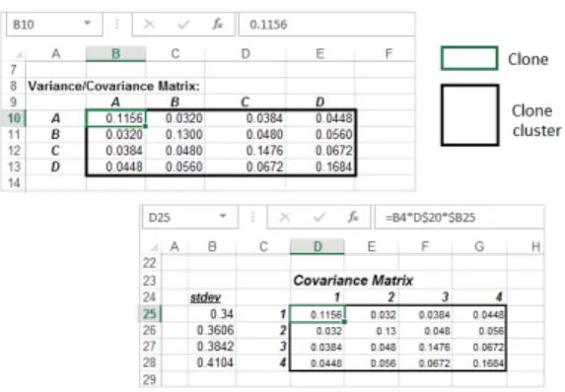The width and height of the screenshot is (565, 392).
Task: Click the Name Box showing B10
Action: pyautogui.click(x=54, y=25)
